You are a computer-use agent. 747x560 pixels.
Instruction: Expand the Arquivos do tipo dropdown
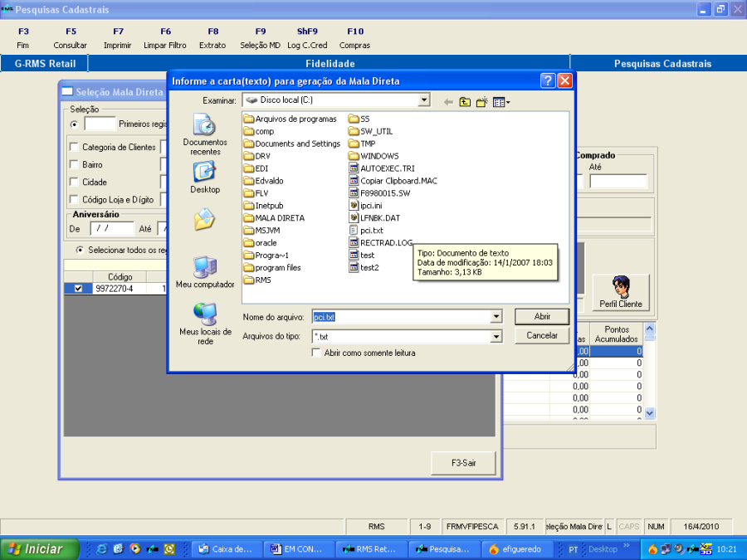(x=496, y=337)
